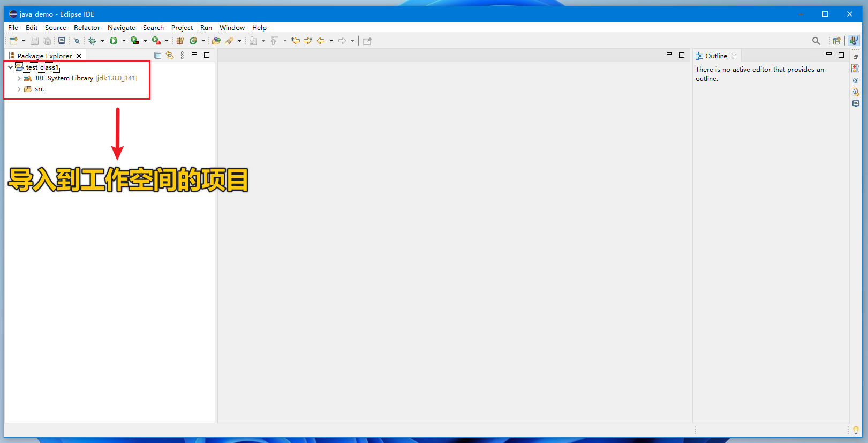The height and width of the screenshot is (443, 868).
Task: Click the Open Type icon
Action: [x=216, y=41]
